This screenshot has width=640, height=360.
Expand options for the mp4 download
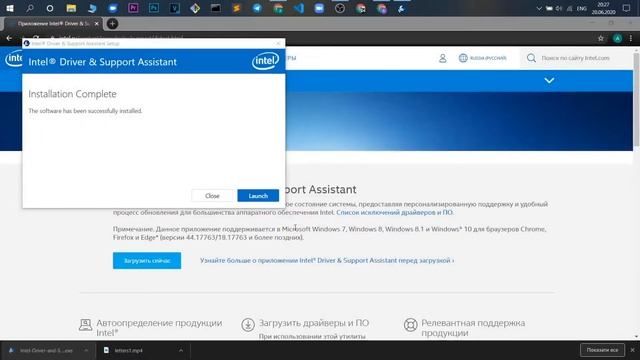(181, 350)
